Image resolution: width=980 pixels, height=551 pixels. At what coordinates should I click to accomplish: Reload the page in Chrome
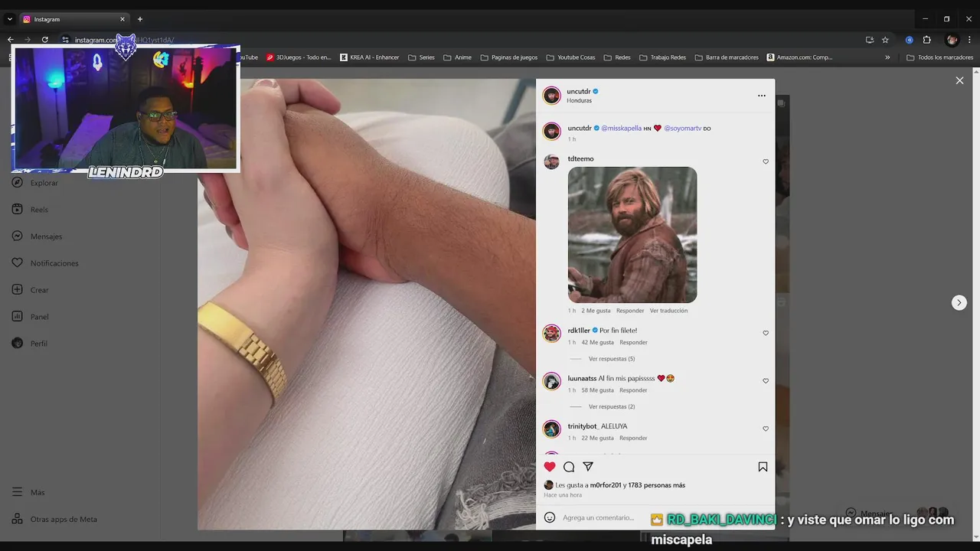tap(44, 40)
